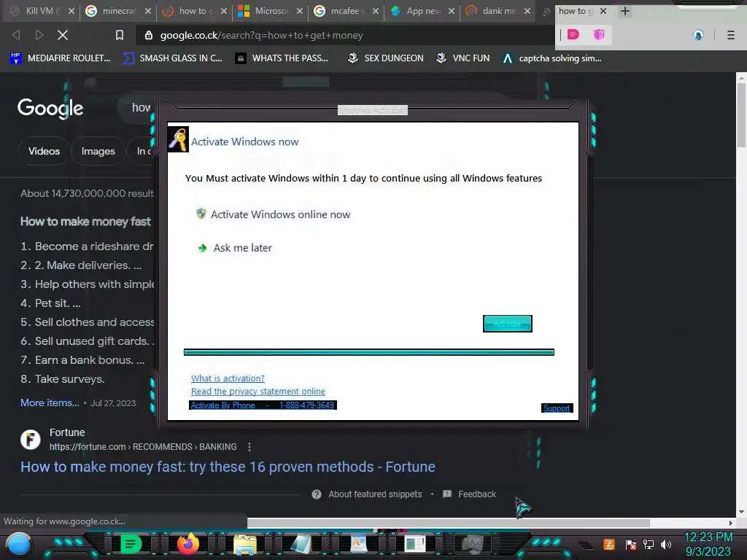Open the Start orb on the taskbar

[19, 544]
